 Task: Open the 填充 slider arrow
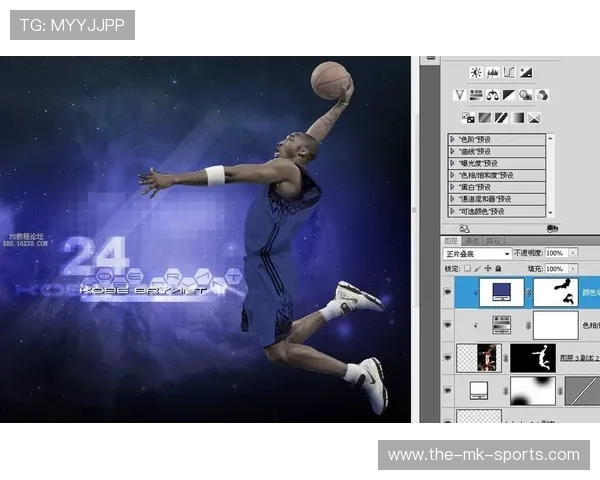click(573, 269)
